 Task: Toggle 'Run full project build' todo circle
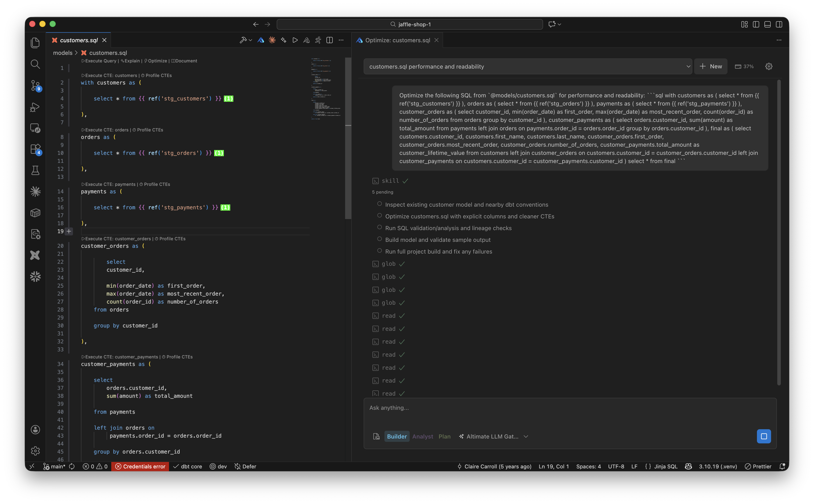[380, 250]
